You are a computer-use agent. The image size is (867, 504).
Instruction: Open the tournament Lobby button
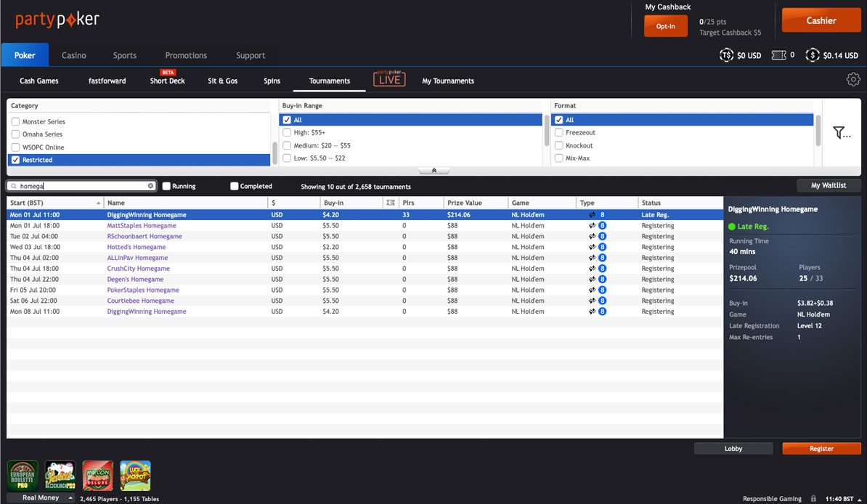[x=733, y=449]
